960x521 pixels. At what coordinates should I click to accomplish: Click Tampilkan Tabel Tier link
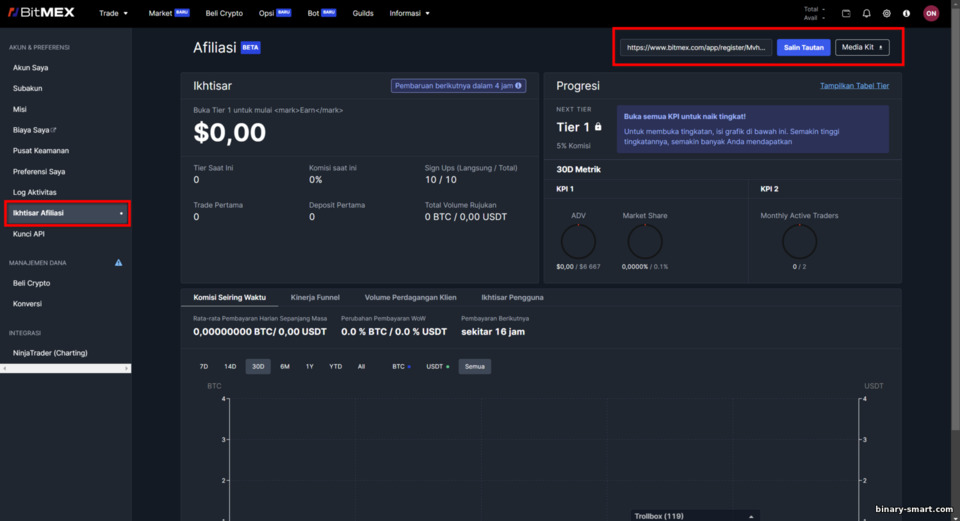(854, 86)
